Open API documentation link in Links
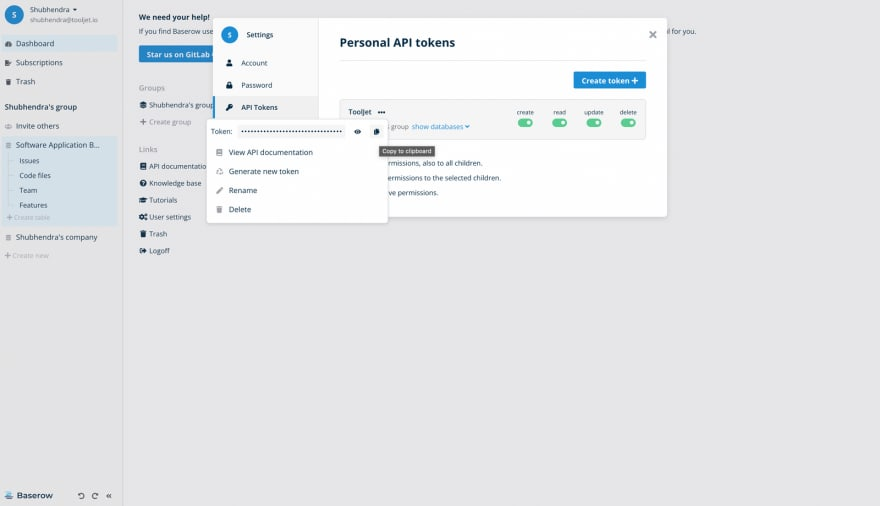The width and height of the screenshot is (880, 506). click(x=173, y=167)
